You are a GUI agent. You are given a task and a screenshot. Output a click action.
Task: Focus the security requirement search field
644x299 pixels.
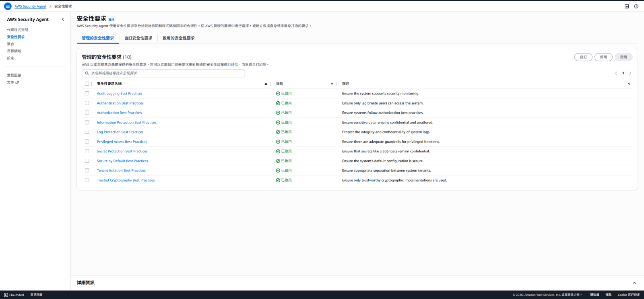click(163, 73)
